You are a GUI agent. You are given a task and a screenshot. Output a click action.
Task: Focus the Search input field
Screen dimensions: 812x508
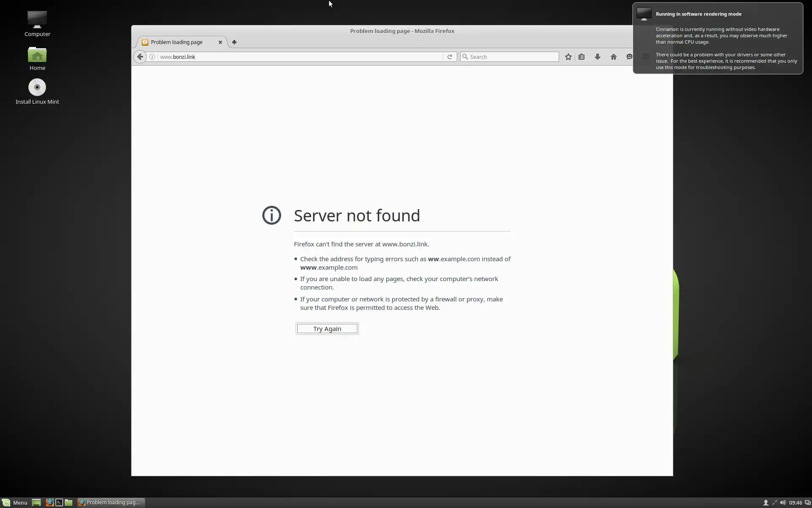tap(512, 57)
